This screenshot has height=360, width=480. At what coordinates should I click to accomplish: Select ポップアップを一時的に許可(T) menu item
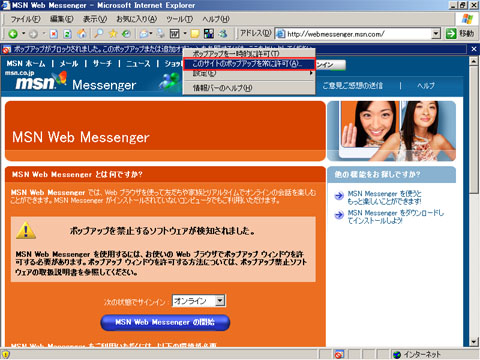coord(249,53)
